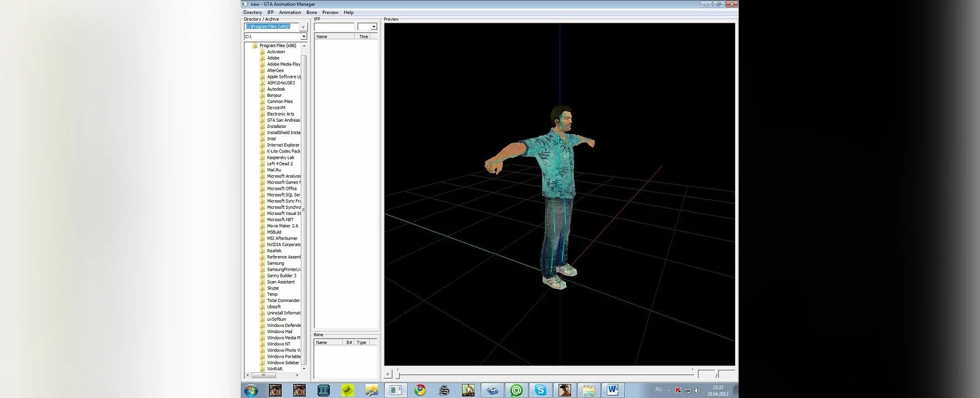Select the Total Commander folder

(x=284, y=301)
